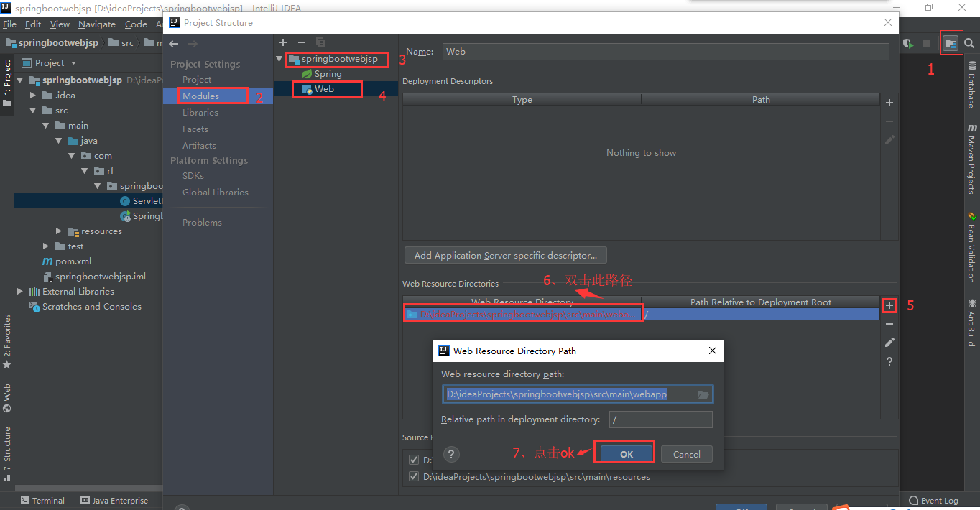Add a new module with the plus icon
The height and width of the screenshot is (510, 980).
point(283,43)
